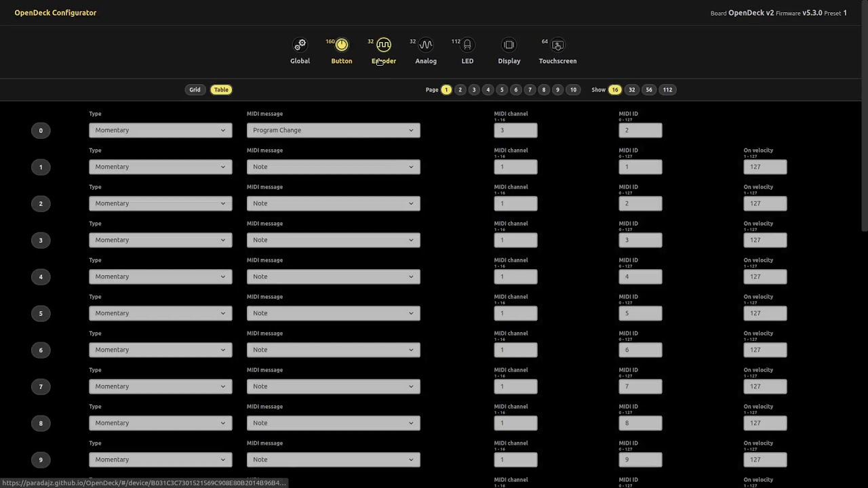Open OpenDeck Configurator home link

(56, 13)
